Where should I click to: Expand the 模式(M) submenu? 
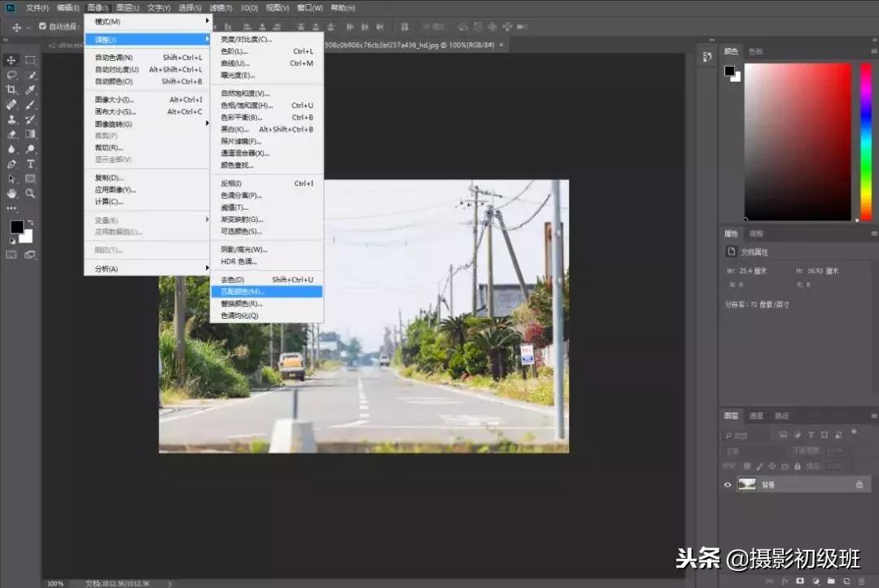(147, 21)
